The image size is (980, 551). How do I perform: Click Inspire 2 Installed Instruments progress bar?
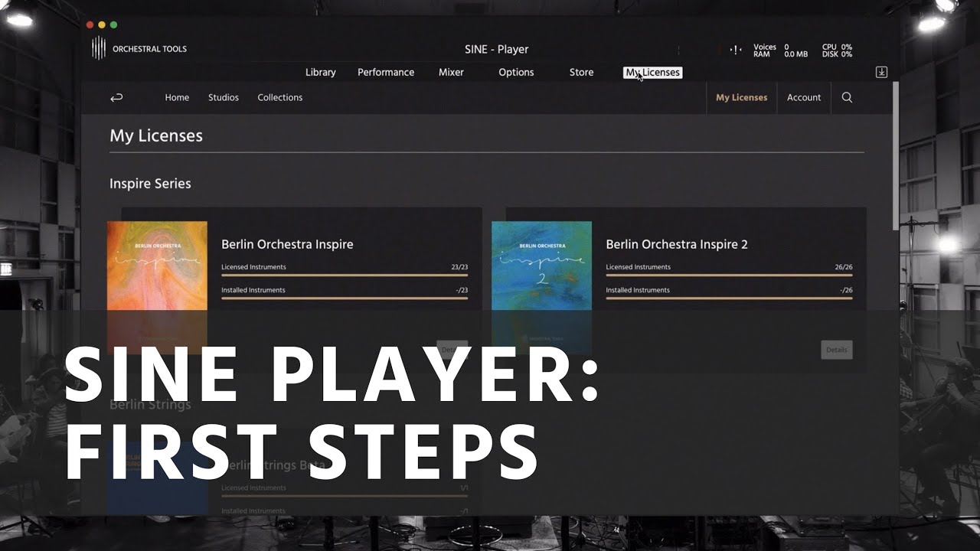point(729,298)
